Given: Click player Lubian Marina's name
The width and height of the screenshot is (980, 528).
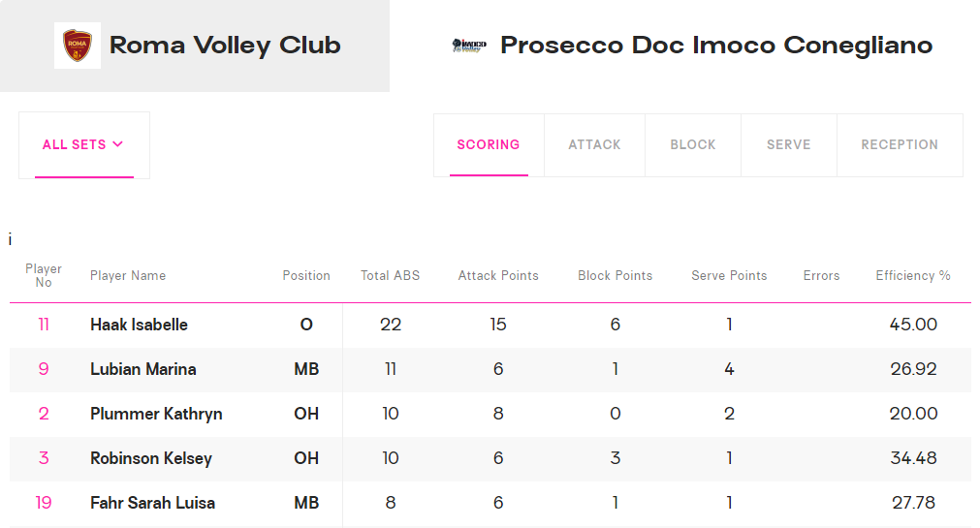Looking at the screenshot, I should tap(143, 369).
